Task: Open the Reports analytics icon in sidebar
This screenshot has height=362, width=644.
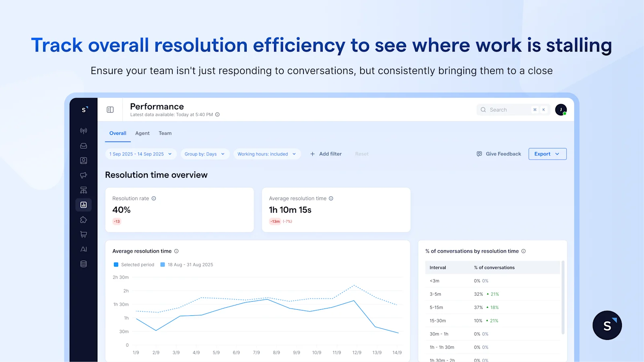Action: (83, 205)
